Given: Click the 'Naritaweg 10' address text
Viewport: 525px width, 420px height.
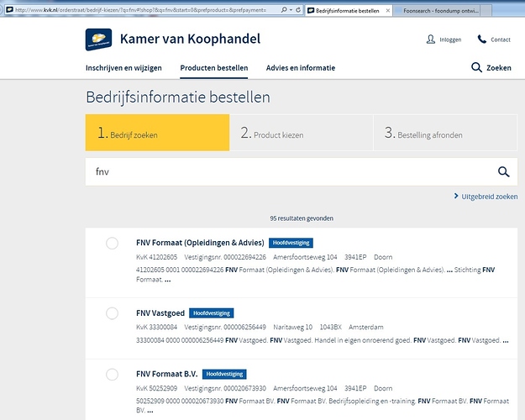Looking at the screenshot, I should coord(292,328).
